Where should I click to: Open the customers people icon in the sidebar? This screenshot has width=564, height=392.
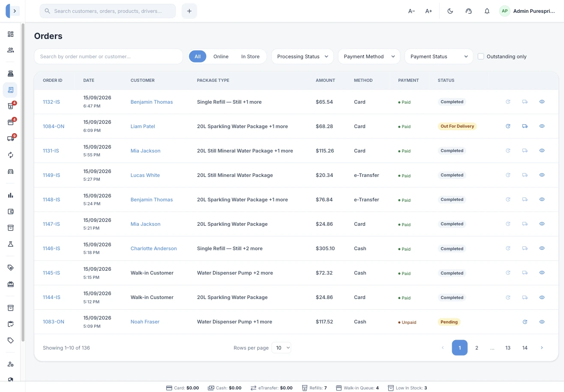[x=11, y=50]
